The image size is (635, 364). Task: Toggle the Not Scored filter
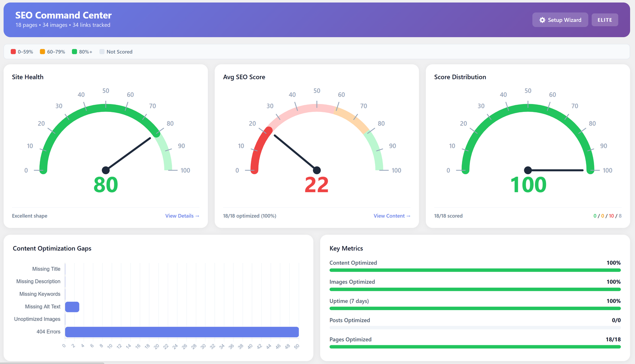pos(116,51)
